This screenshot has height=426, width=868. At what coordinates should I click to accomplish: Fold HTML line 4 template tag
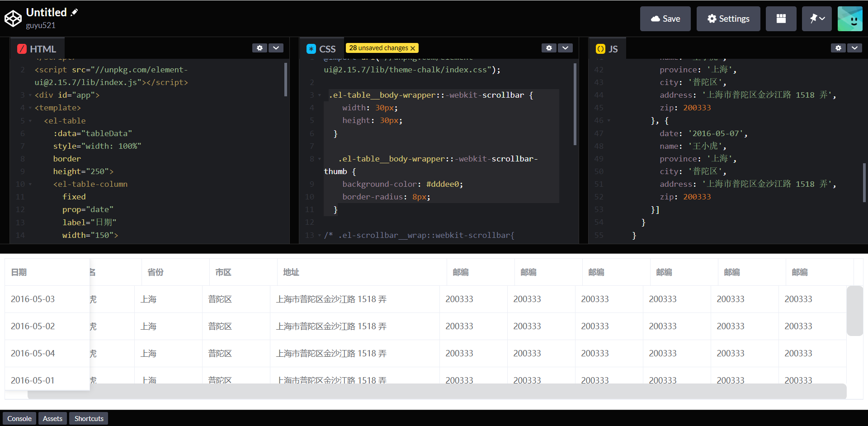(30, 108)
